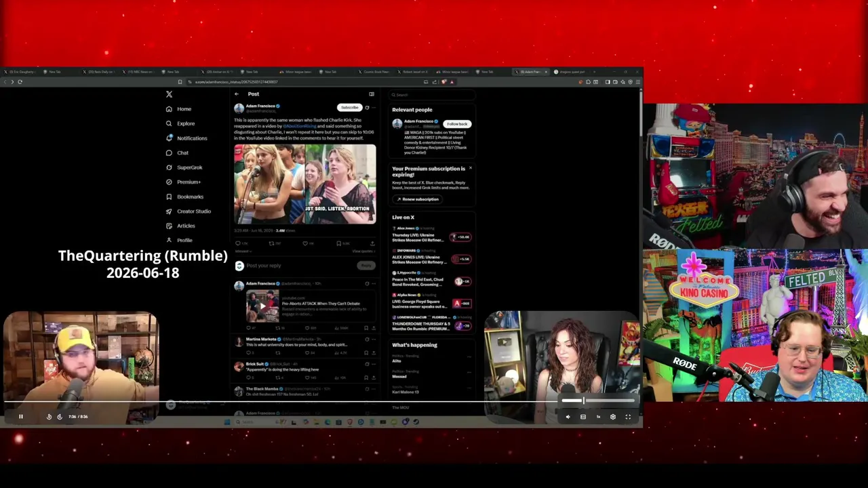Viewport: 868px width, 488px height.
Task: Subscribe to Adam Francisco
Action: pos(349,108)
